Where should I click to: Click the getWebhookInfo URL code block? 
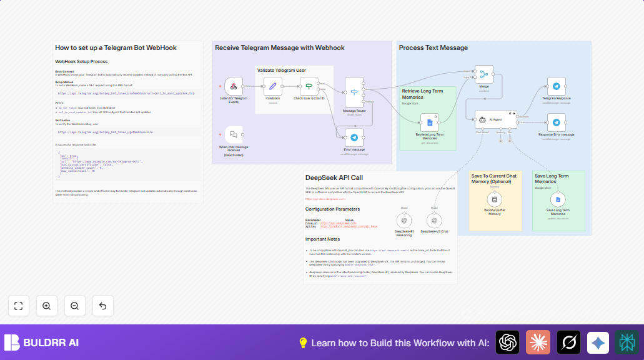(x=128, y=132)
